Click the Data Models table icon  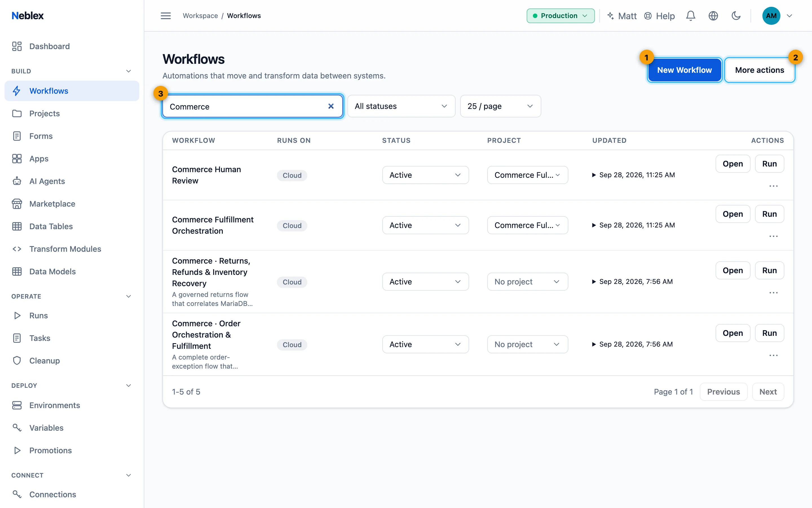17,271
